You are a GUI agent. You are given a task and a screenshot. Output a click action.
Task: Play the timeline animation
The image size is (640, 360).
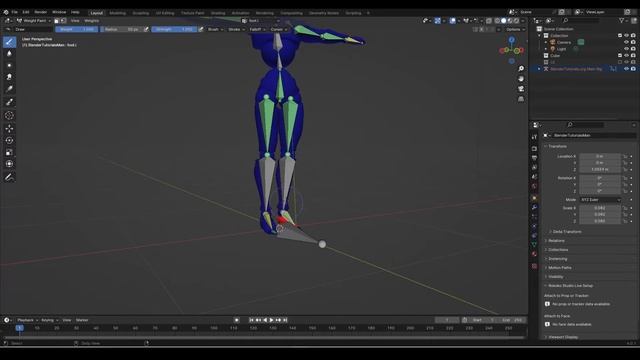271,320
